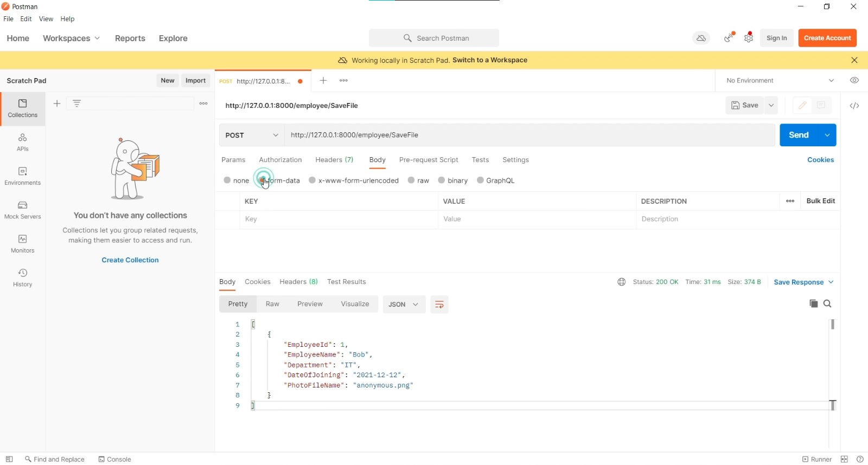This screenshot has height=465, width=868.
Task: Click the comments icon beside pencil
Action: pos(821,106)
